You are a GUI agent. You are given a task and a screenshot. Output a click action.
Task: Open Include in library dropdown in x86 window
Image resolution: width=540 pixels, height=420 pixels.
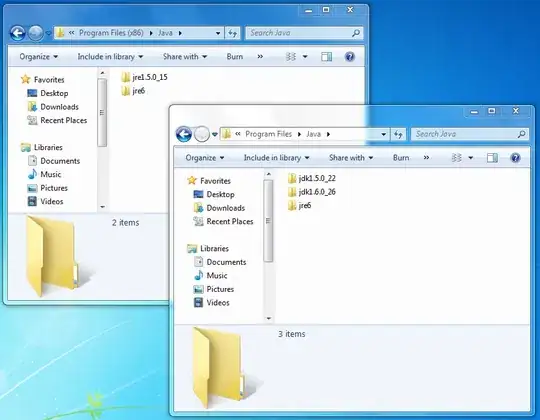(x=110, y=56)
